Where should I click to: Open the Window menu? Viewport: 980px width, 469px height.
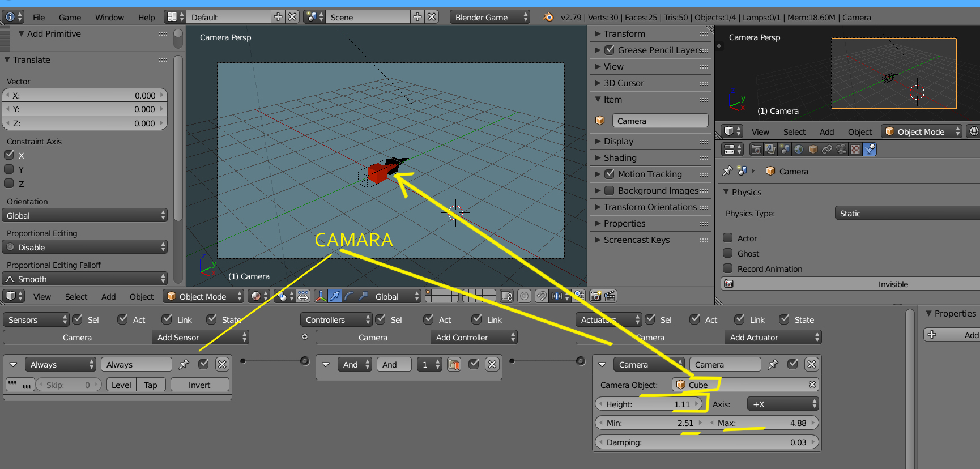point(109,17)
